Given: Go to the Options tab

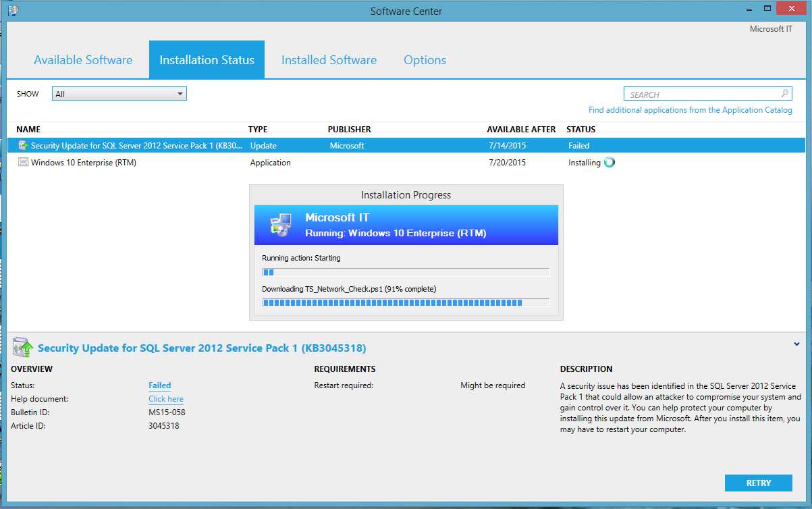Looking at the screenshot, I should [425, 60].
